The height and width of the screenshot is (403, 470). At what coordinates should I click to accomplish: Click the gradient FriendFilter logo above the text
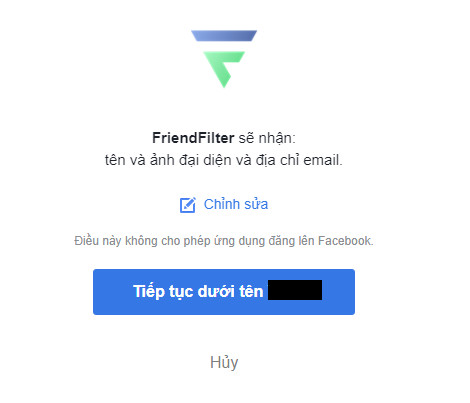coord(224,59)
